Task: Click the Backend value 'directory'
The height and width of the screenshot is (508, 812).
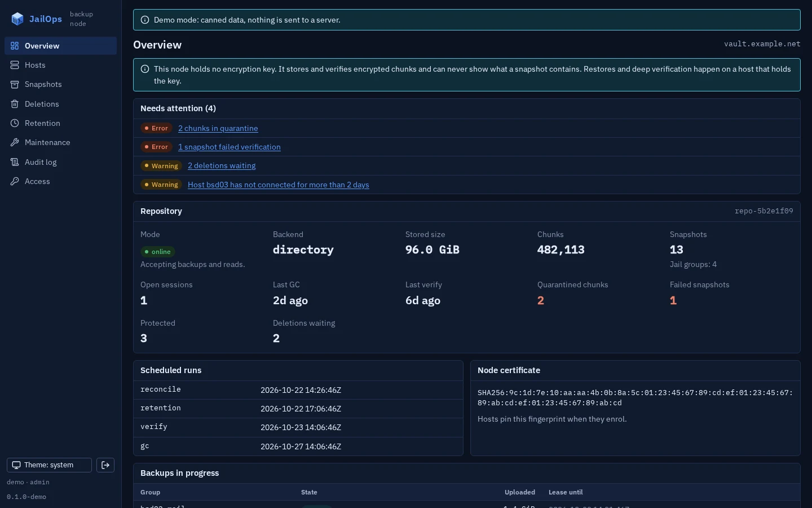Action: click(x=303, y=249)
